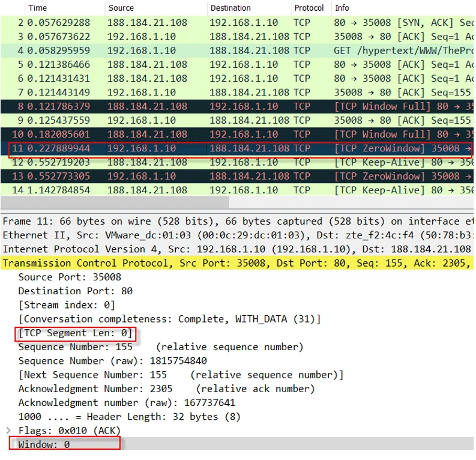Select the Window: 0 field
This screenshot has width=476, height=460.
(44, 444)
